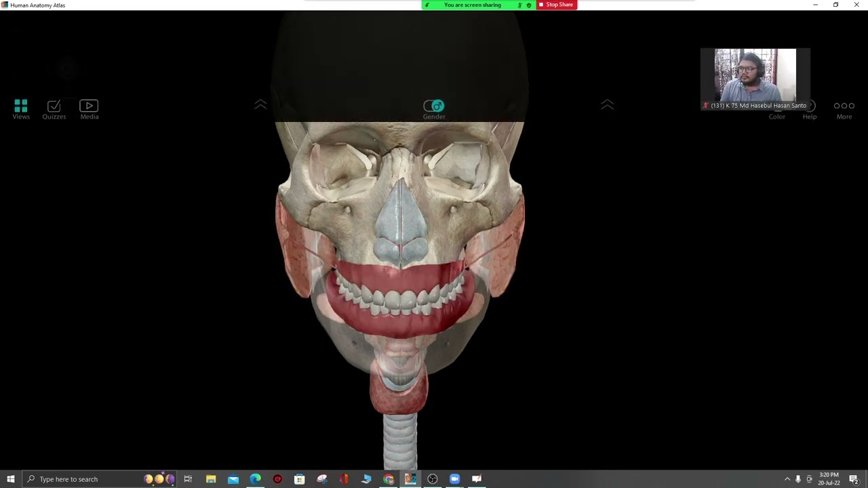The image size is (868, 488).
Task: Open Microsoft Store from the taskbar
Action: coord(299,479)
